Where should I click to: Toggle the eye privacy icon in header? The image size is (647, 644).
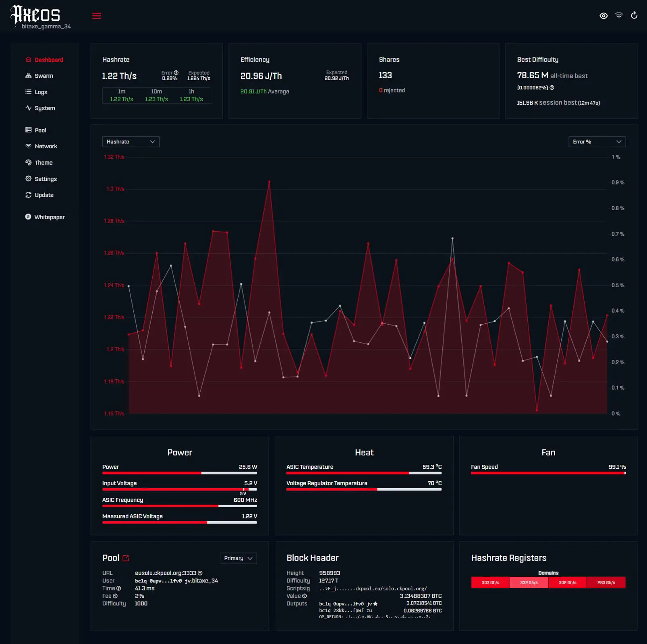(603, 16)
